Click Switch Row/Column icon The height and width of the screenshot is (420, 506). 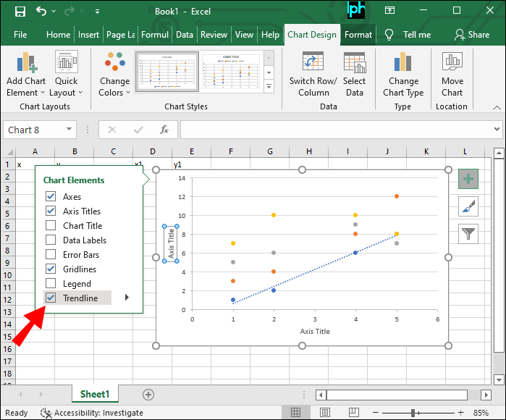point(313,63)
